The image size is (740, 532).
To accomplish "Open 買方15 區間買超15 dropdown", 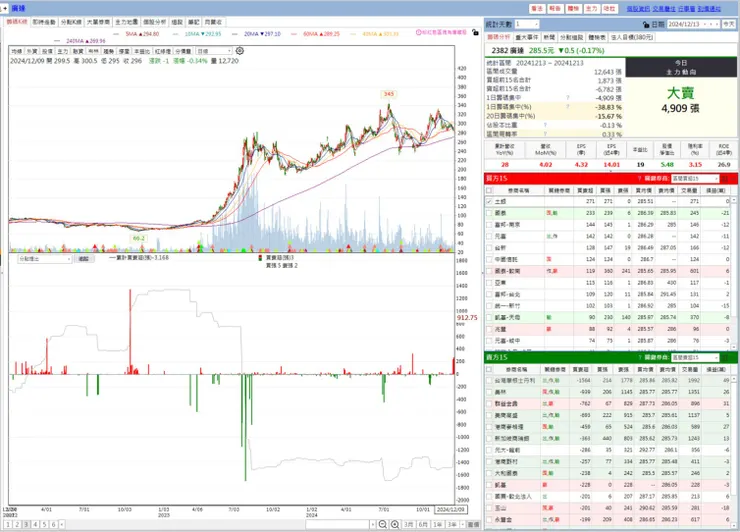I will click(x=695, y=178).
